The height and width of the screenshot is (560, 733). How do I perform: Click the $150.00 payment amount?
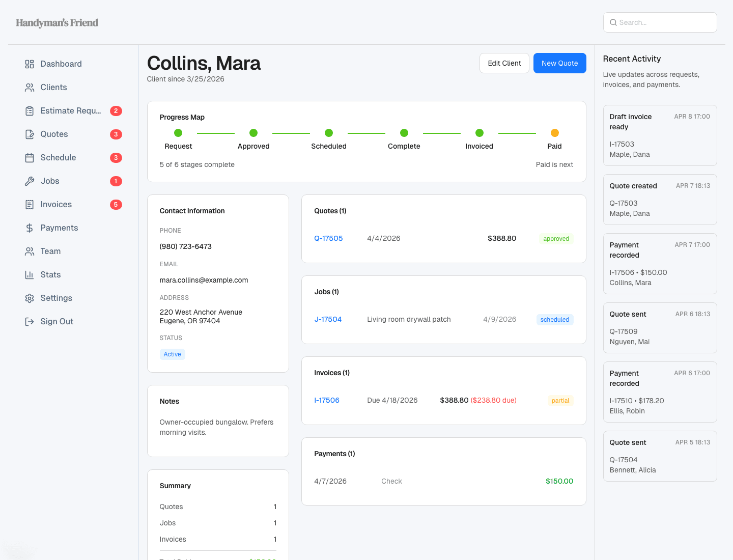559,481
